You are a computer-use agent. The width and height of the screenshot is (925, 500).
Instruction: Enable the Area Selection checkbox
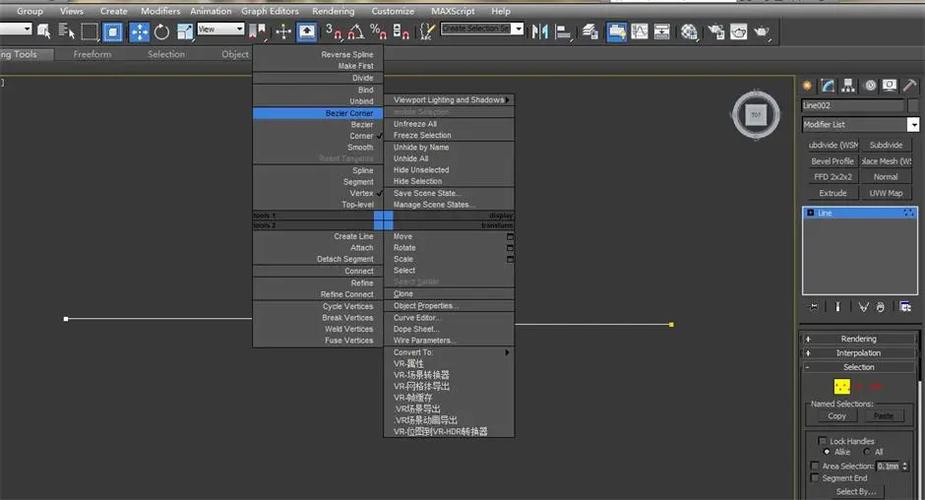click(815, 466)
